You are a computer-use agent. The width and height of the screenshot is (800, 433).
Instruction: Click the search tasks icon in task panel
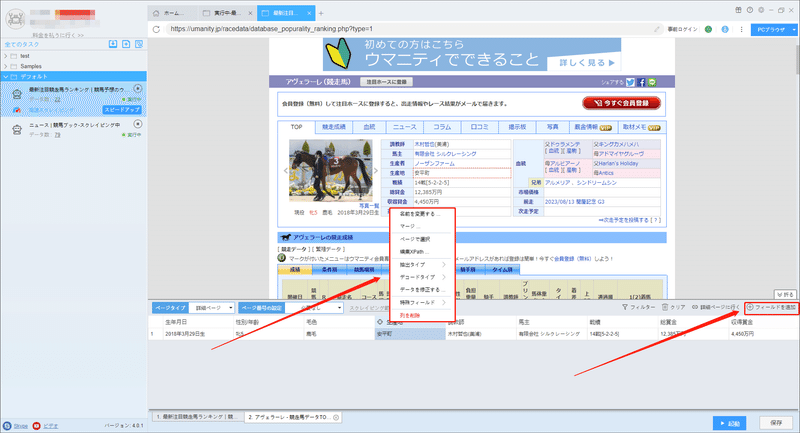tap(139, 44)
